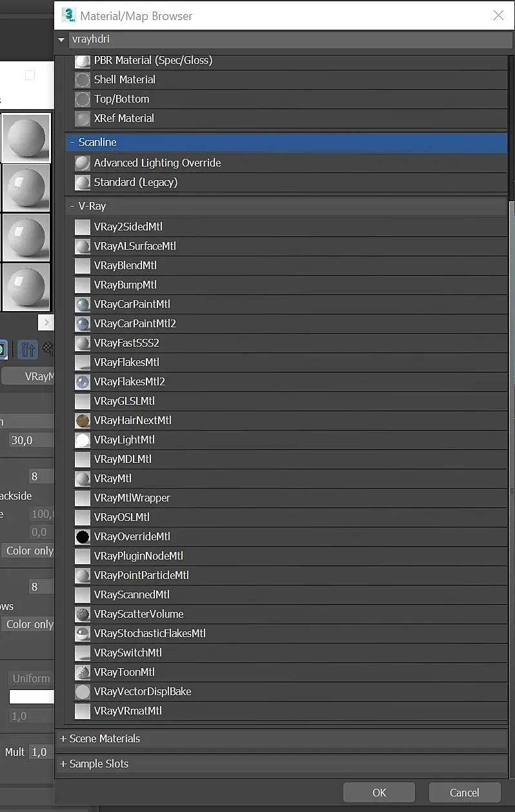
Task: Click the 3ds Max logo in title bar
Action: click(x=68, y=15)
